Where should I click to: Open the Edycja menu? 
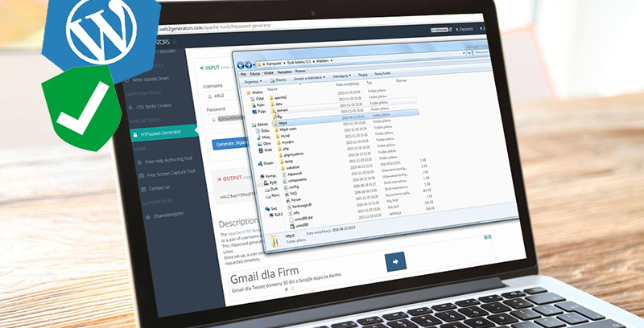point(254,74)
